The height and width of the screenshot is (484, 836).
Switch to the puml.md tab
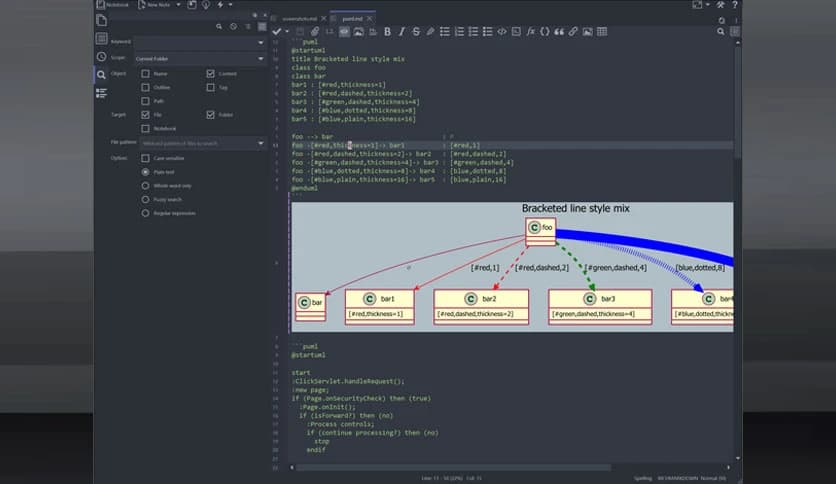click(x=352, y=17)
